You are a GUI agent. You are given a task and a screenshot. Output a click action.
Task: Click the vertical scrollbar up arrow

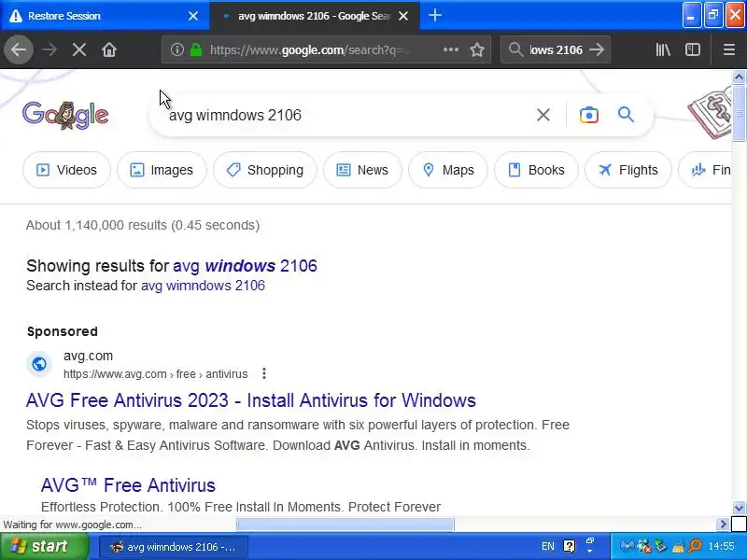pyautogui.click(x=739, y=77)
